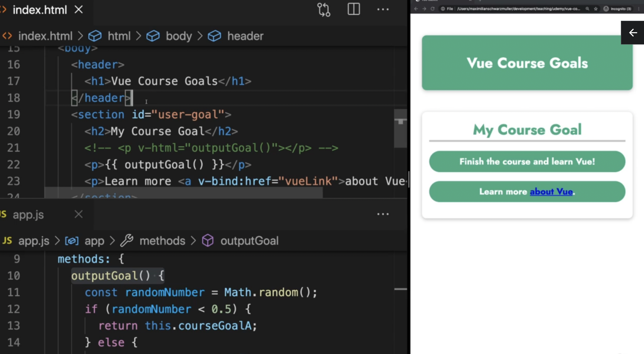644x354 pixels.
Task: Select the index.html editor tab
Action: (40, 10)
